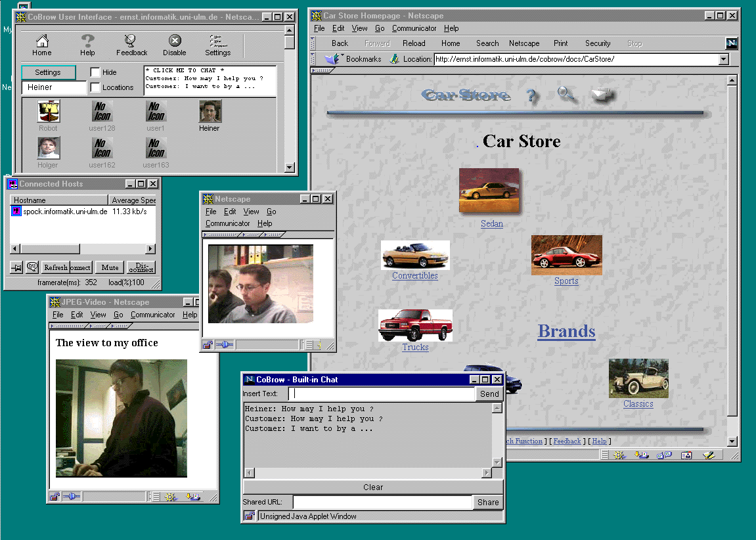Image resolution: width=756 pixels, height=540 pixels.
Task: Click the Navigator icon in Car Store component bar
Action: (x=619, y=455)
